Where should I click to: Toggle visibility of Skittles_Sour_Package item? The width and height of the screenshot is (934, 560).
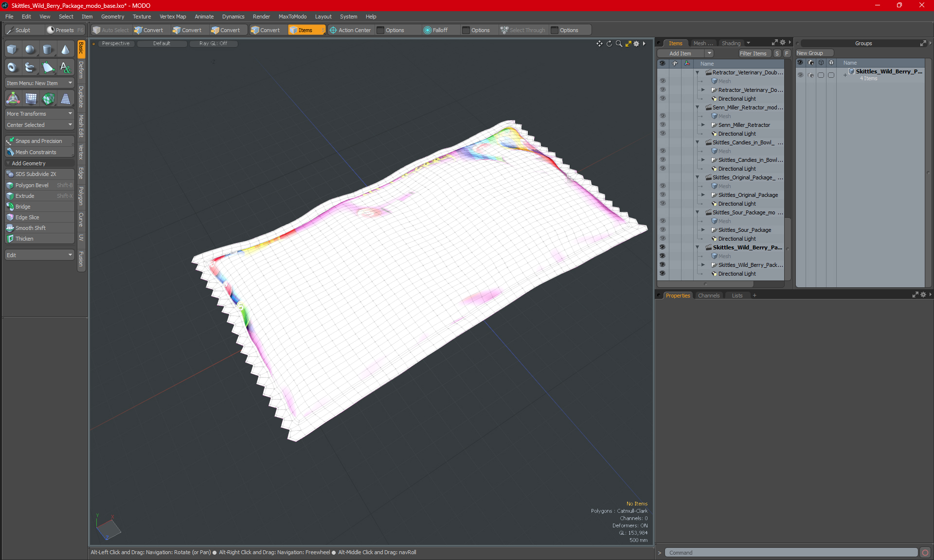pos(662,230)
